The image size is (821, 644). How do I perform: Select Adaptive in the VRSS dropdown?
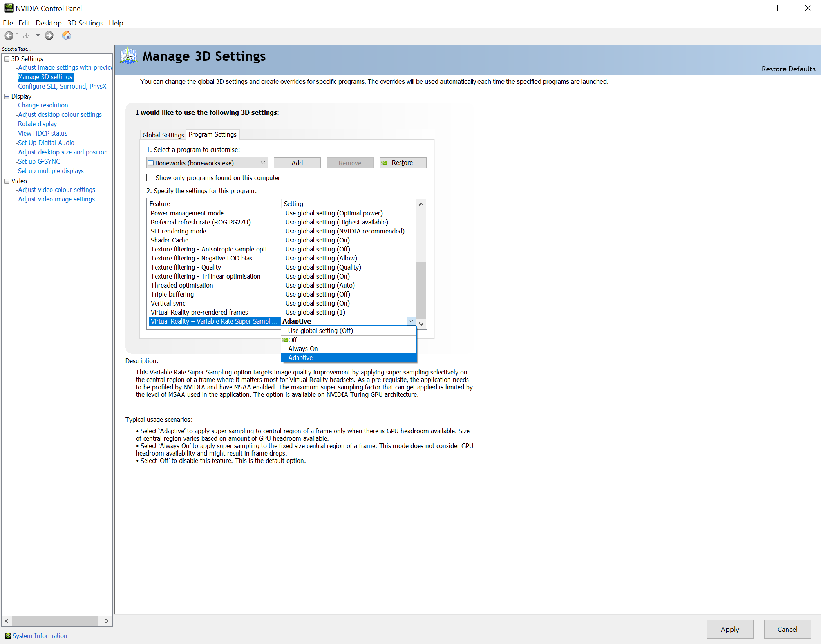pyautogui.click(x=300, y=357)
